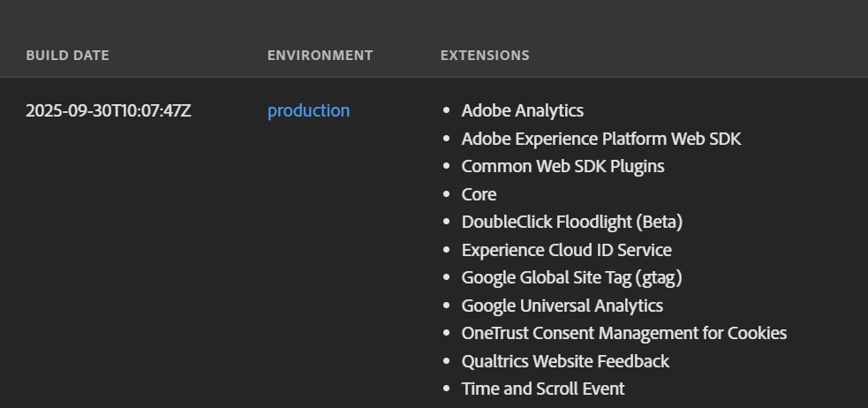This screenshot has height=408, width=868.
Task: Select Adobe Experience Platform Web SDK entry
Action: point(601,139)
